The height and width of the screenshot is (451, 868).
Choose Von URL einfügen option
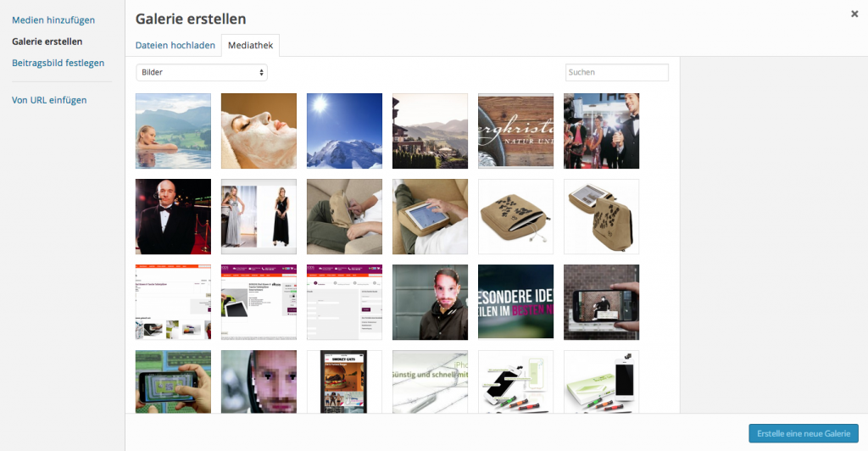click(49, 100)
